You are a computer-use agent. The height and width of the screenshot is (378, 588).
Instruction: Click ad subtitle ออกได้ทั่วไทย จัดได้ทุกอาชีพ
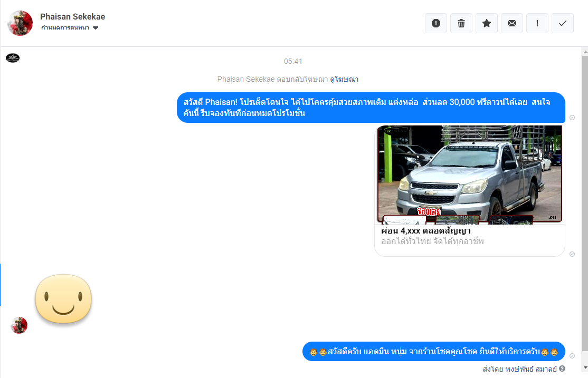[432, 241]
